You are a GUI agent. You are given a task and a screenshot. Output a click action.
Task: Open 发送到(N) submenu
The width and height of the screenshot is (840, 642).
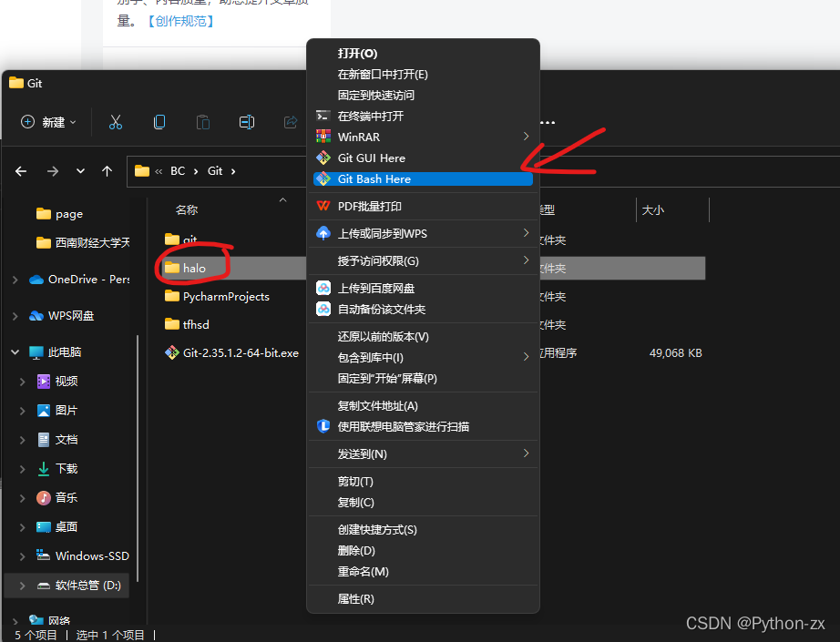423,454
